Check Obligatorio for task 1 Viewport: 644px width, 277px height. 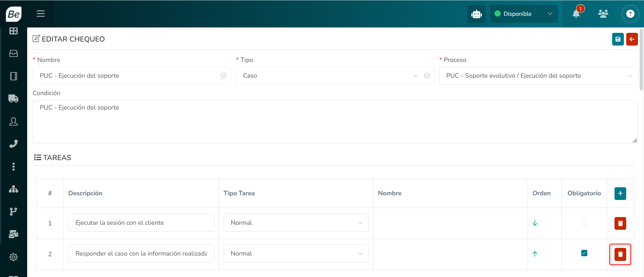(584, 222)
